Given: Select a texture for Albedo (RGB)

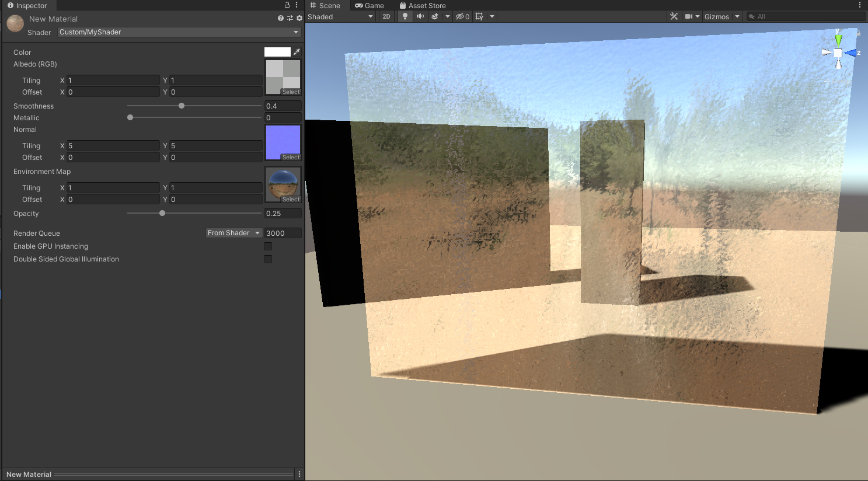Looking at the screenshot, I should pos(291,92).
